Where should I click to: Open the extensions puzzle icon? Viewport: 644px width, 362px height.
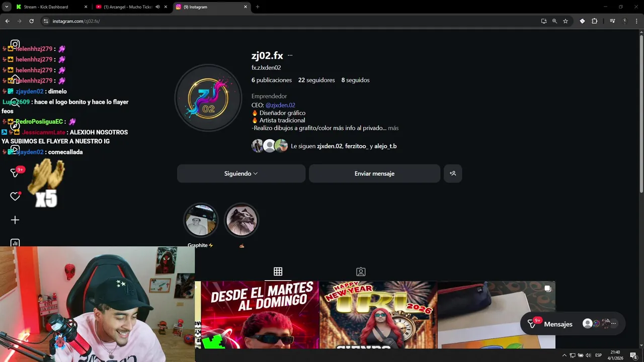pyautogui.click(x=594, y=21)
